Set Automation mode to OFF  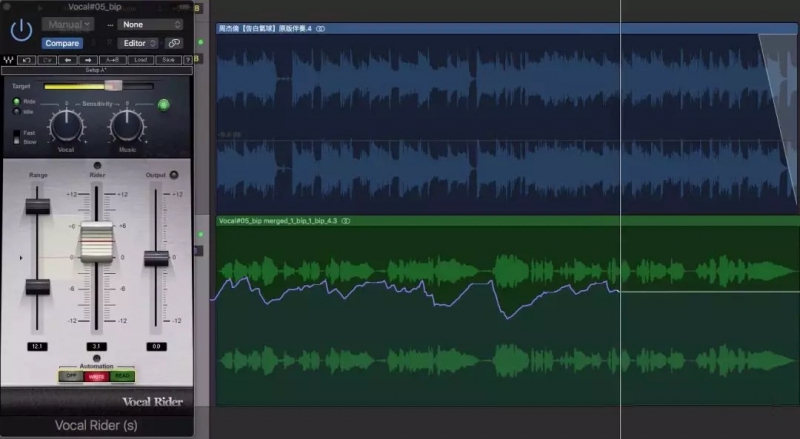[x=71, y=376]
